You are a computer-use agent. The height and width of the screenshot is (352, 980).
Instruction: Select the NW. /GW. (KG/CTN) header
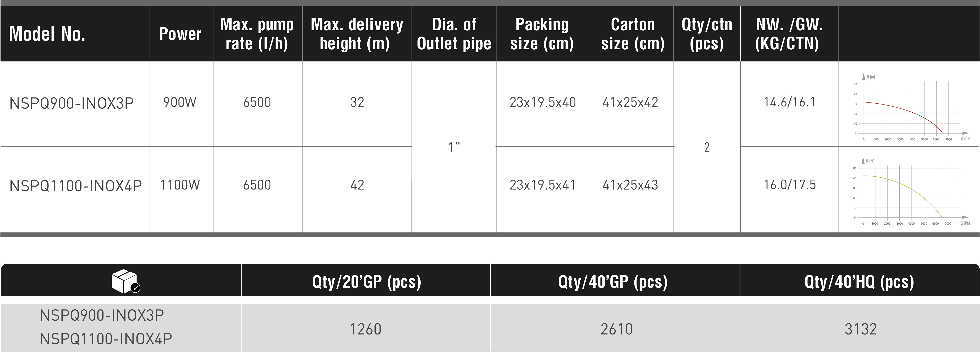coord(789,34)
